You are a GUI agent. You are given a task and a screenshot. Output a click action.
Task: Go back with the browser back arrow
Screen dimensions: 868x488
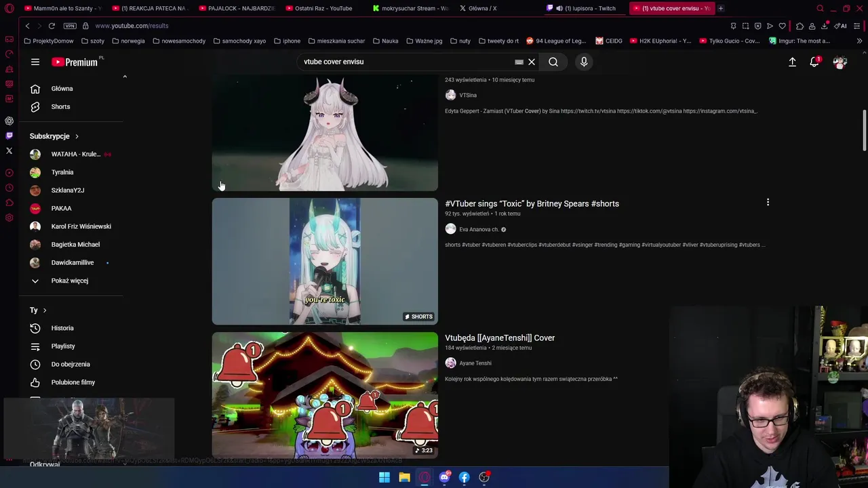[27, 26]
